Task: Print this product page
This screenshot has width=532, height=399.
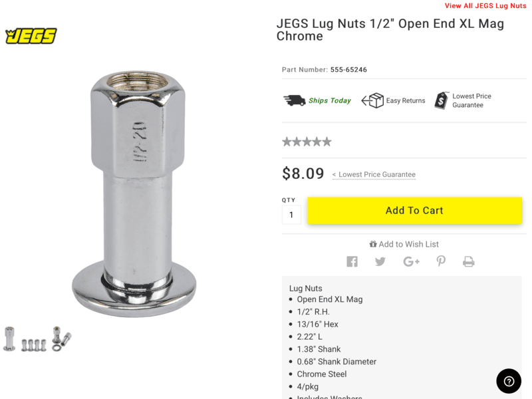Action: [x=469, y=261]
